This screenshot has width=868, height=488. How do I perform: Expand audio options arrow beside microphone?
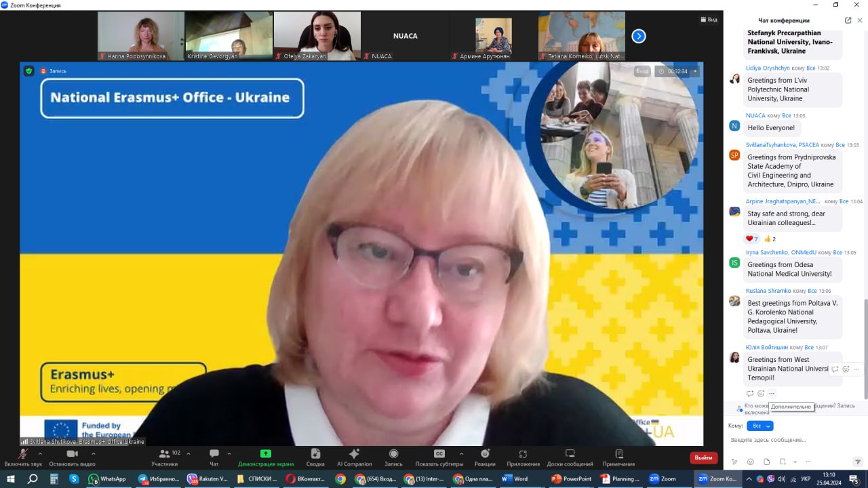click(x=40, y=453)
